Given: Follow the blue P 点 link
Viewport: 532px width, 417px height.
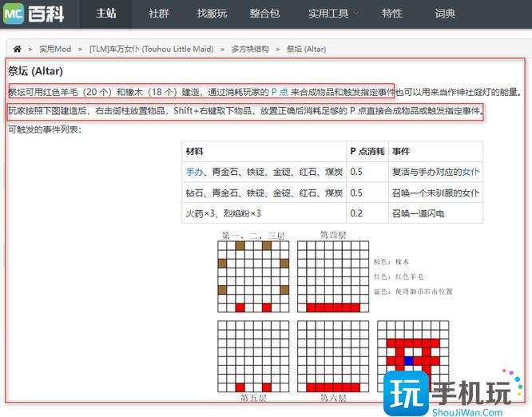Looking at the screenshot, I should [280, 92].
